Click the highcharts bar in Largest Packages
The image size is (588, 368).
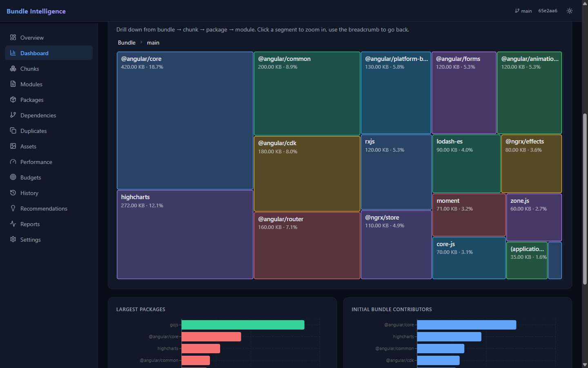pyautogui.click(x=200, y=348)
